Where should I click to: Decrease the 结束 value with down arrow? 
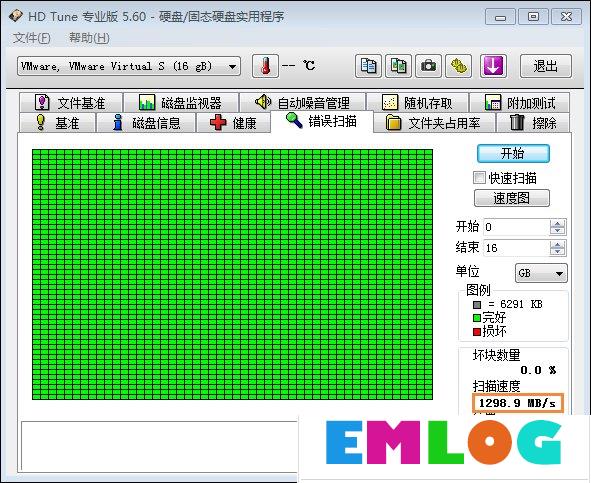pyautogui.click(x=557, y=252)
